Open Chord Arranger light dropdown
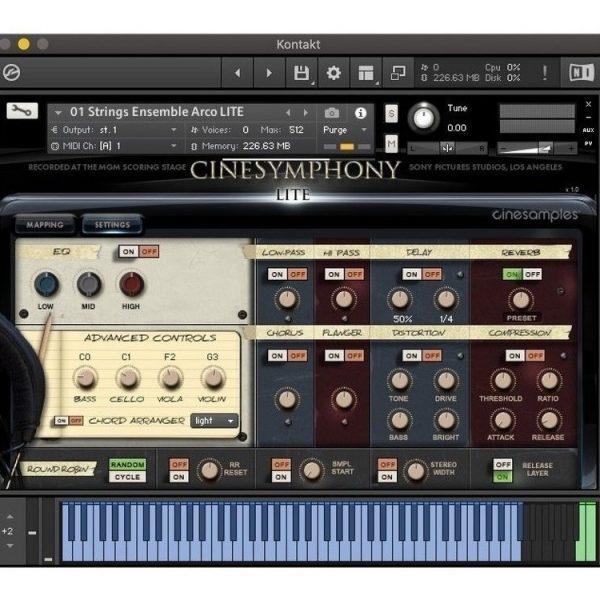This screenshot has height=600, width=600. [214, 421]
